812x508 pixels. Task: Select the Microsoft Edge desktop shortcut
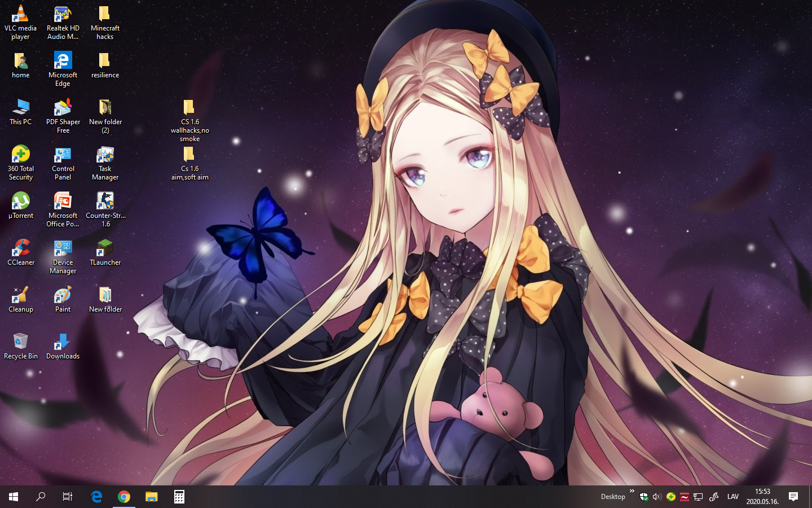coord(63,69)
